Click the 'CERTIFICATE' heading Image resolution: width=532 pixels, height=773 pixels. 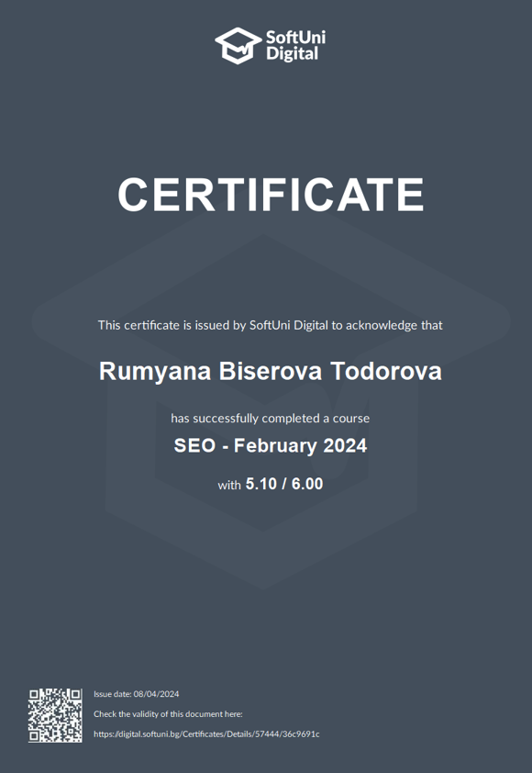pos(271,195)
